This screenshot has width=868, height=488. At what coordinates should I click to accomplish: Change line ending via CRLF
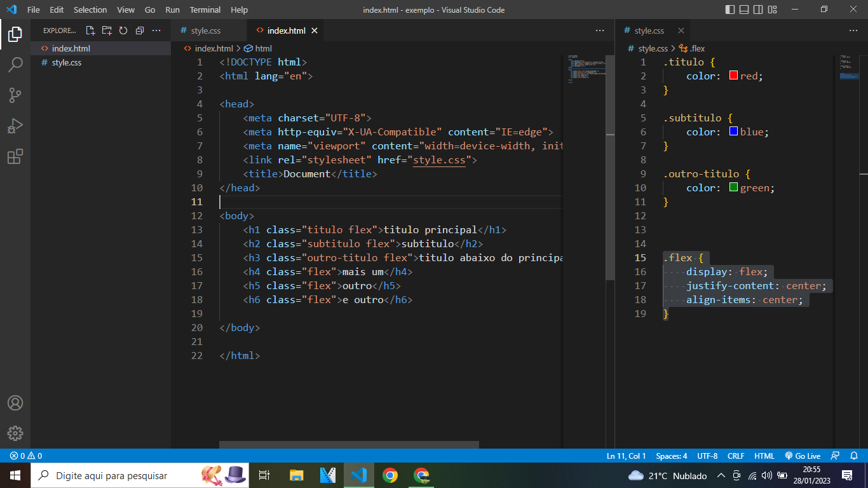(736, 456)
